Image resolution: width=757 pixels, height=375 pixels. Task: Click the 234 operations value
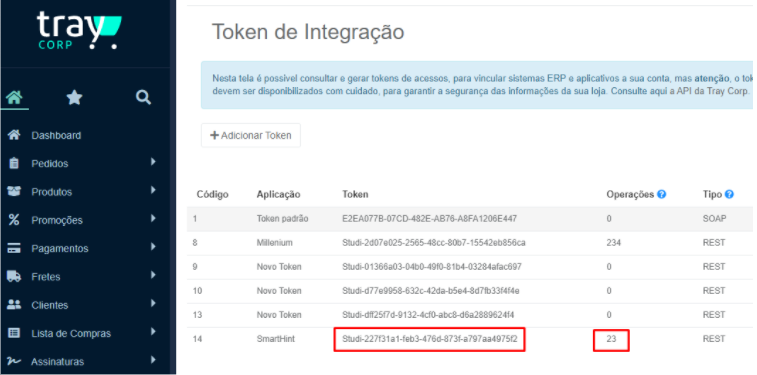pos(614,243)
